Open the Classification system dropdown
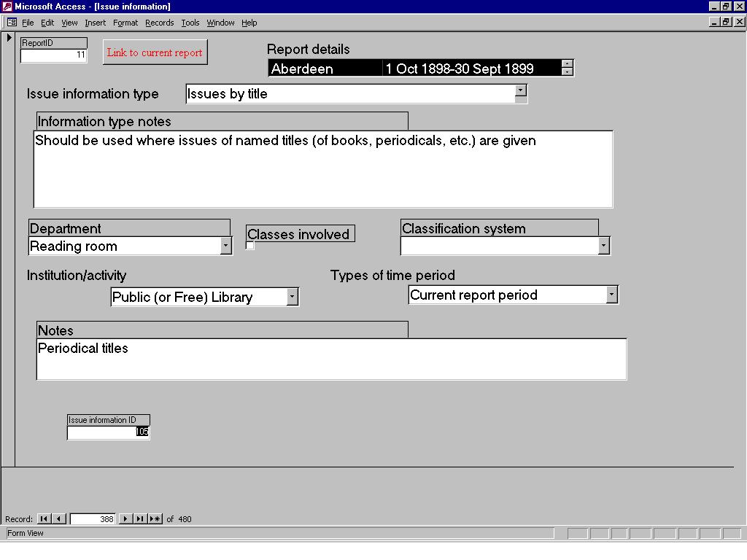The width and height of the screenshot is (747, 560). 603,246
